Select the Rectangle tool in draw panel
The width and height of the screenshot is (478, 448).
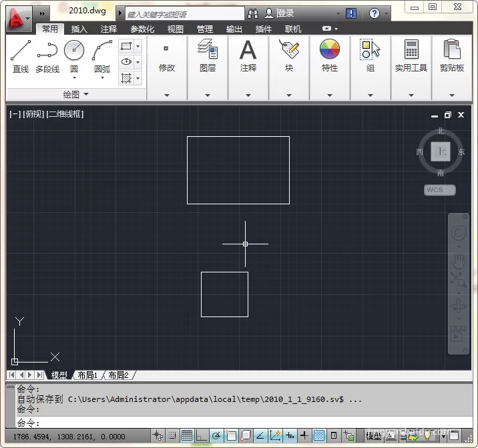point(126,46)
